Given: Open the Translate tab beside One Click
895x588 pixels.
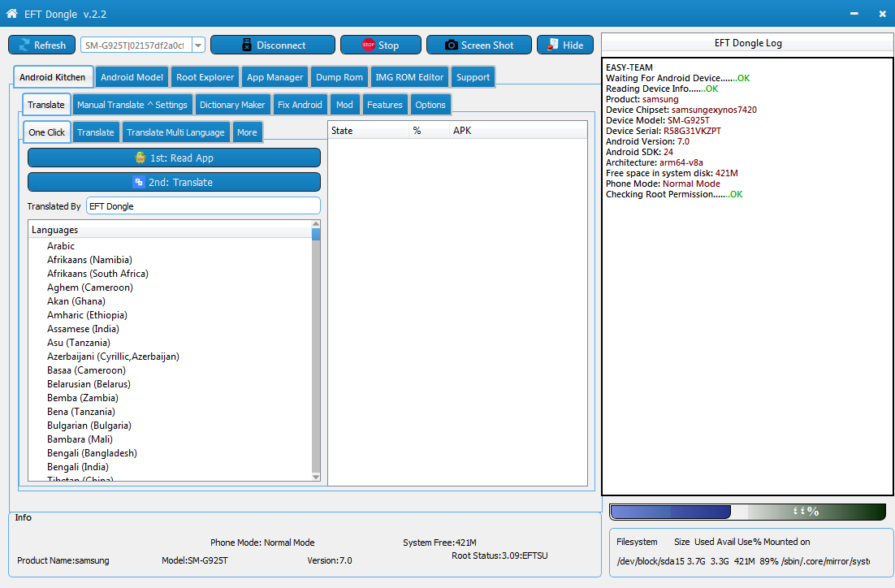Looking at the screenshot, I should coord(96,132).
